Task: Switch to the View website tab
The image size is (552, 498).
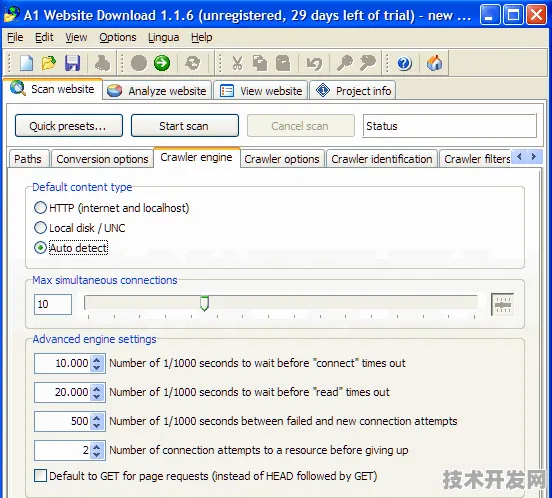Action: pos(261,91)
